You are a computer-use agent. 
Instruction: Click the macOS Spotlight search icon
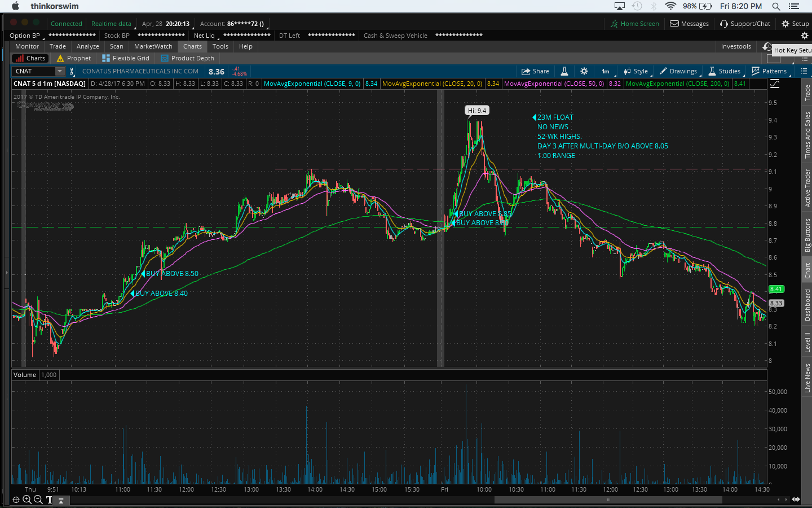776,6
